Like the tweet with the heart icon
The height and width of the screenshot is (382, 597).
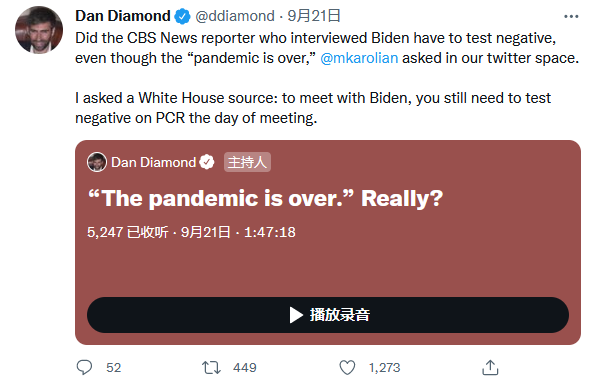pyautogui.click(x=347, y=368)
